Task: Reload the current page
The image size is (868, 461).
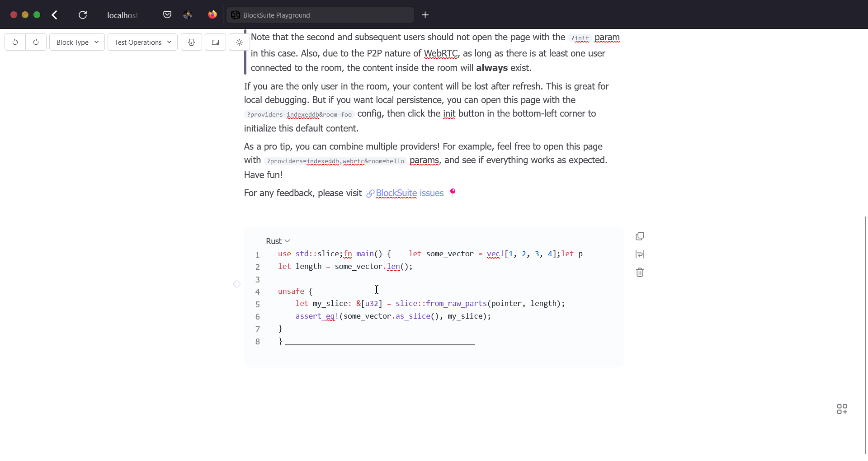Action: (x=83, y=14)
